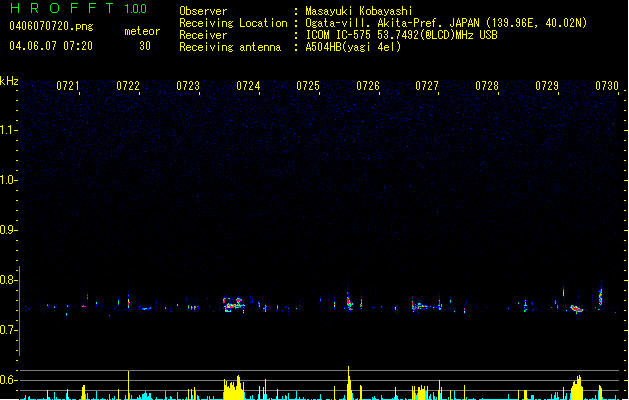Image resolution: width=629 pixels, height=400 pixels.
Task: Click the 0.7 kHz axis label
Action: [x=8, y=330]
